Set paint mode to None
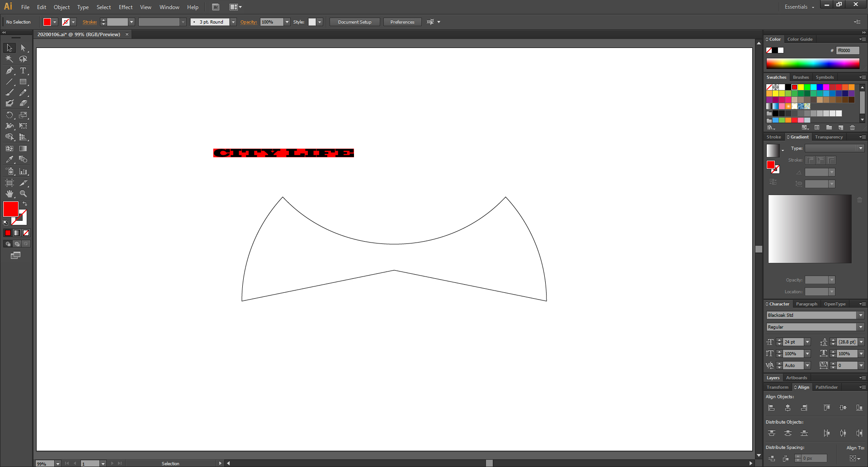This screenshot has height=467, width=868. click(x=26, y=233)
